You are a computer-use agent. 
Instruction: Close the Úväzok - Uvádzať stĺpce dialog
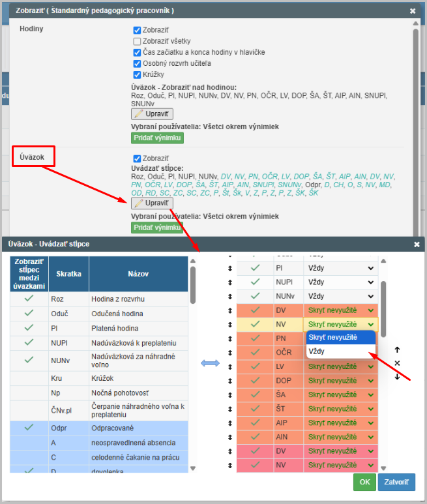(417, 245)
